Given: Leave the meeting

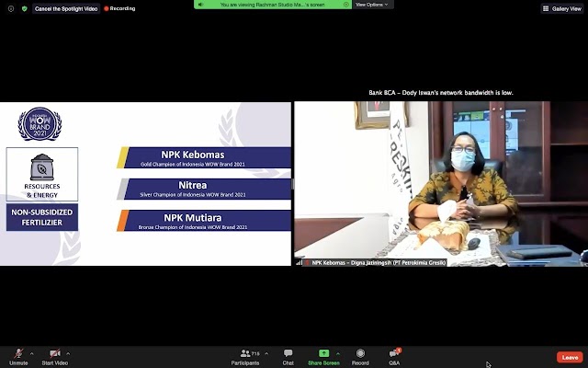Looking at the screenshot, I should (x=570, y=357).
